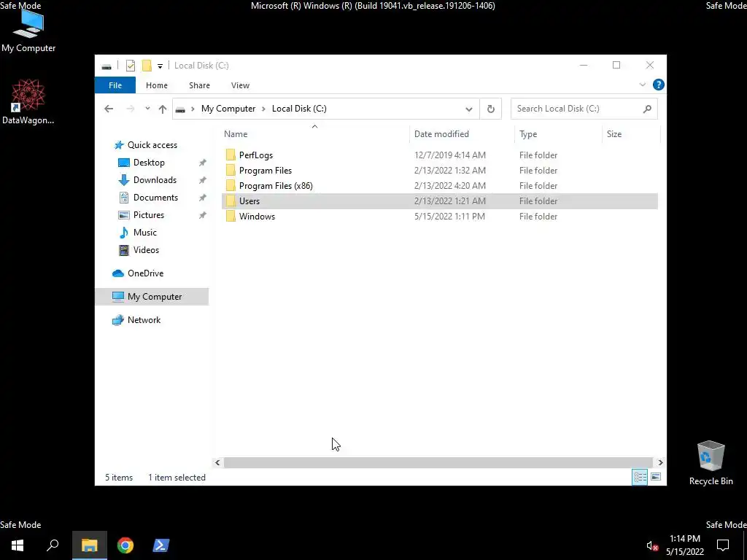
Task: Open Desktop in the navigation pane
Action: (x=142, y=163)
